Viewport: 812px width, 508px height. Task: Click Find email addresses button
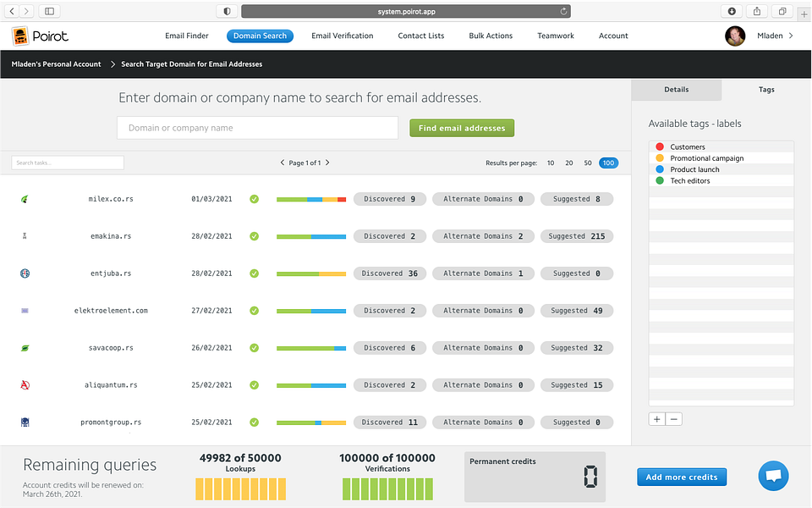462,128
